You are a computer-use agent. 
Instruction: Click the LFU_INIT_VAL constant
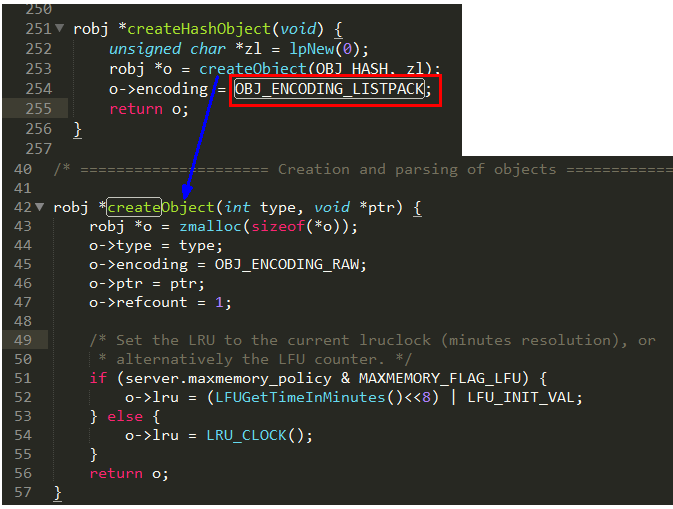[x=521, y=397]
